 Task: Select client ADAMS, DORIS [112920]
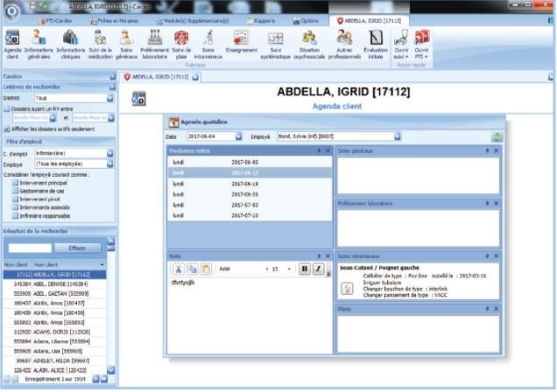coord(55,332)
